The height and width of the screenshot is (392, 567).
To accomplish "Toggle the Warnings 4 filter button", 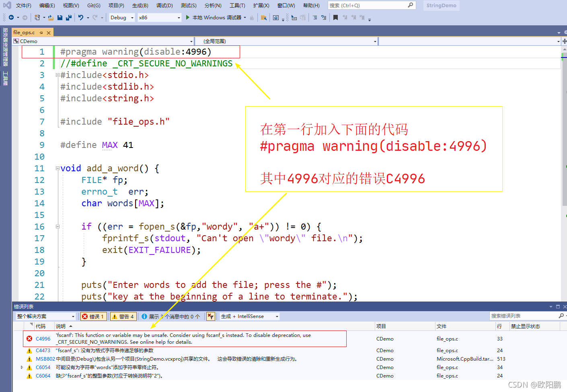I will tap(123, 316).
